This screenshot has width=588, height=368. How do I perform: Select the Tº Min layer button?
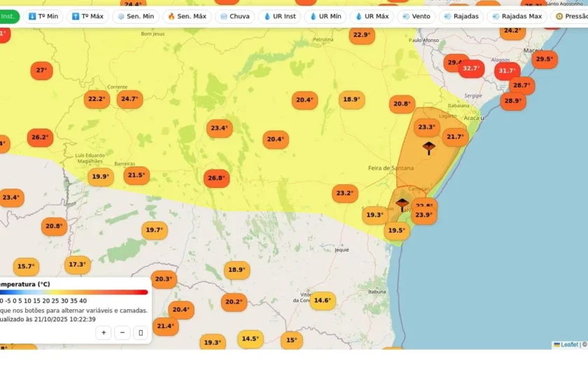pyautogui.click(x=43, y=17)
